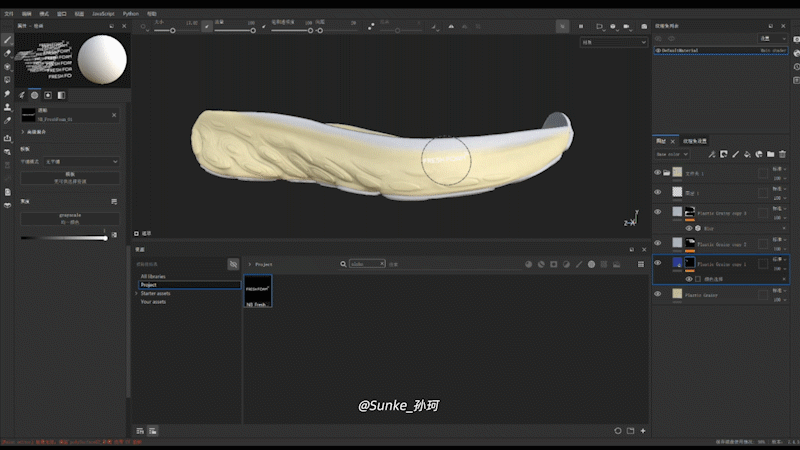Refresh assets with circular arrow icon
Viewport: 800px width, 450px height.
coord(618,431)
